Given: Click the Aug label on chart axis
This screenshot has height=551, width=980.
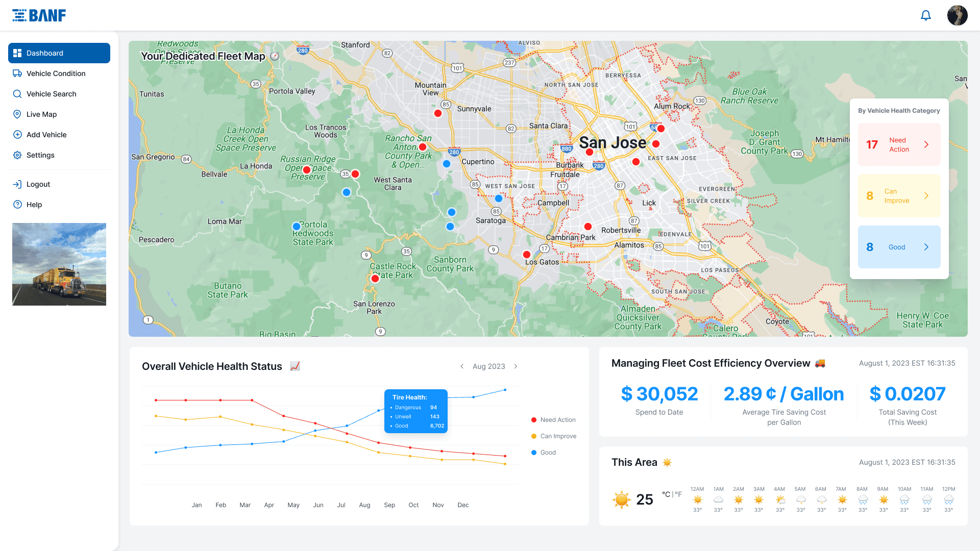Looking at the screenshot, I should [x=364, y=505].
